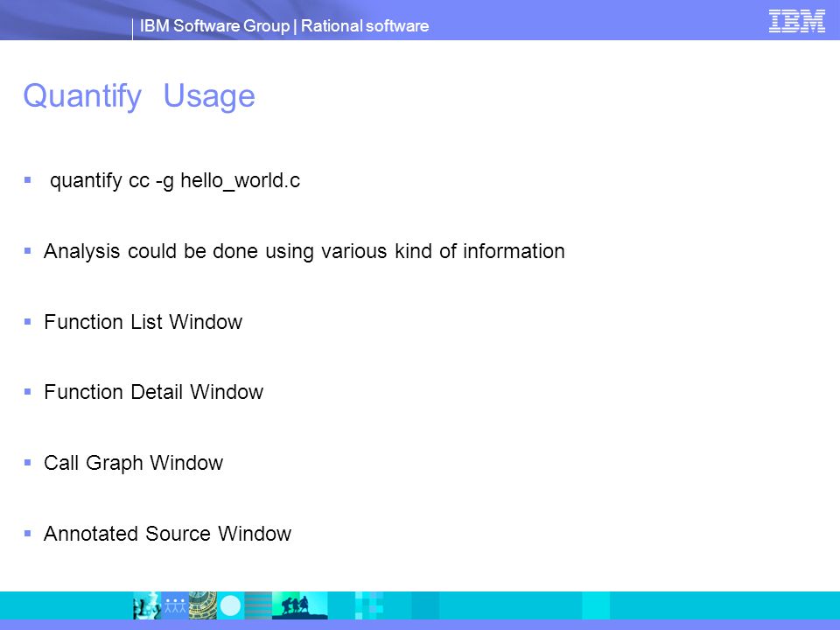Click the clock face image in the footer

(202, 605)
